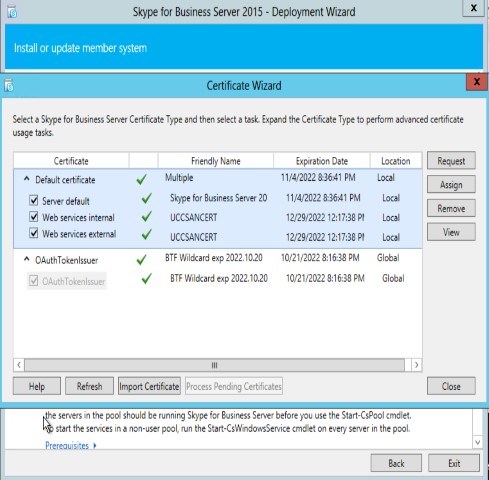Image resolution: width=489 pixels, height=480 pixels.
Task: Close the Certificate Wizard via Close button
Action: 451,386
